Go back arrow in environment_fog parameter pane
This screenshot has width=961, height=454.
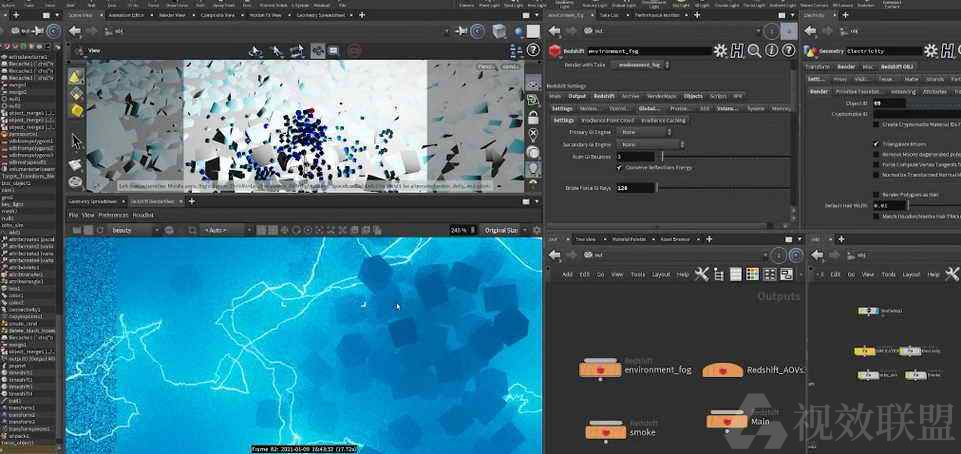[555, 31]
